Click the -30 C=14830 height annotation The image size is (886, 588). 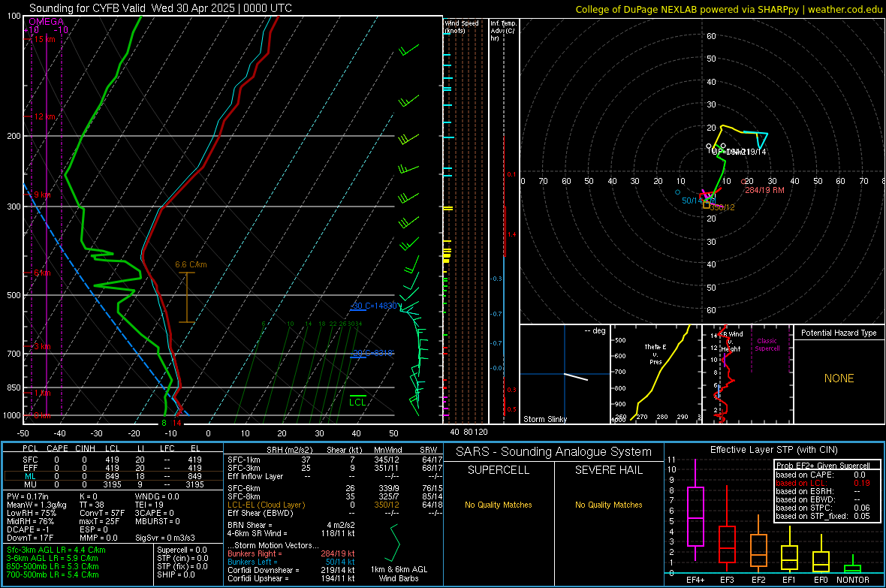[374, 306]
